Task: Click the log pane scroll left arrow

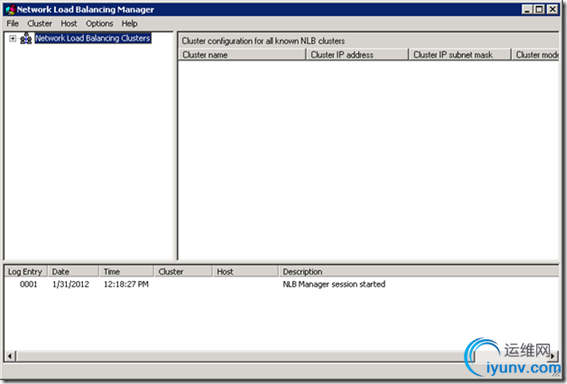Action: [10, 356]
